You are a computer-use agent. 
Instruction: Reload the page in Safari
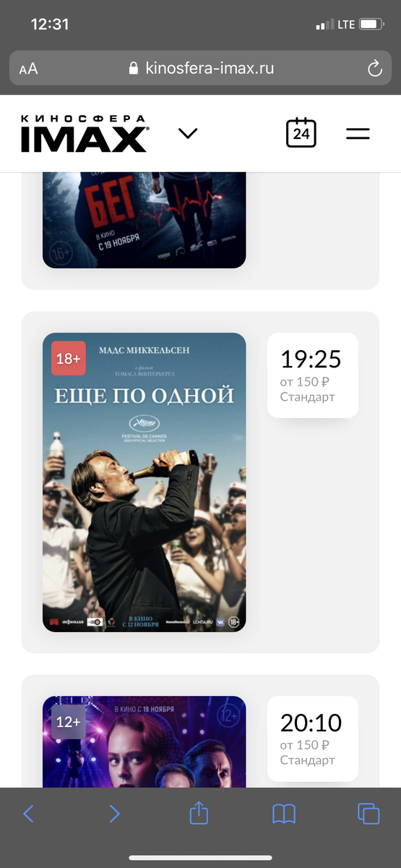374,69
